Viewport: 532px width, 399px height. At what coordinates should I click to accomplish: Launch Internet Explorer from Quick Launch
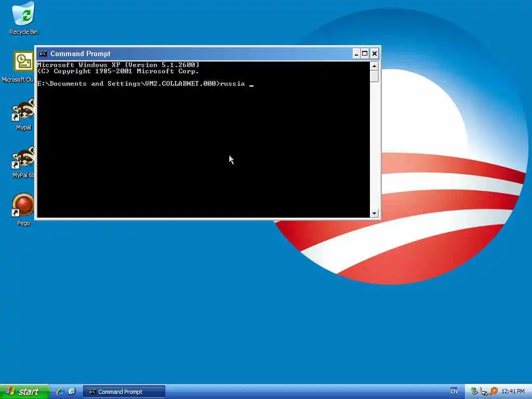[x=61, y=391]
